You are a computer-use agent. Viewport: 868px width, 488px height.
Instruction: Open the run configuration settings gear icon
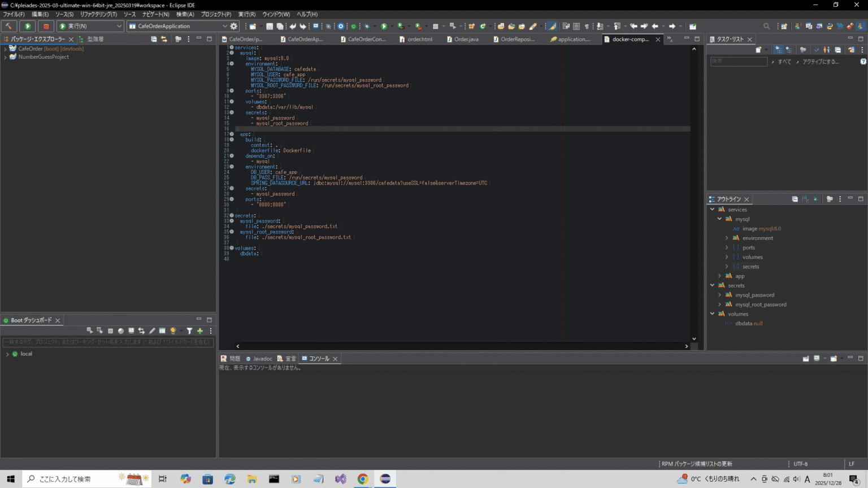coord(233,26)
